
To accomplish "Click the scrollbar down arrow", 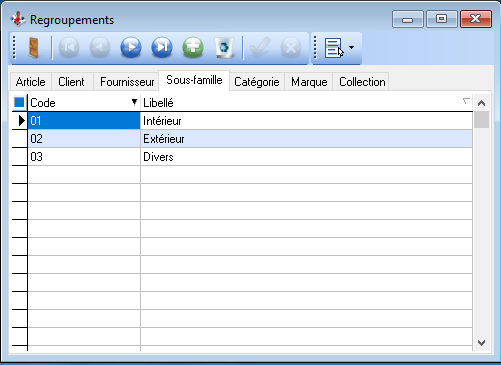I will click(x=481, y=343).
